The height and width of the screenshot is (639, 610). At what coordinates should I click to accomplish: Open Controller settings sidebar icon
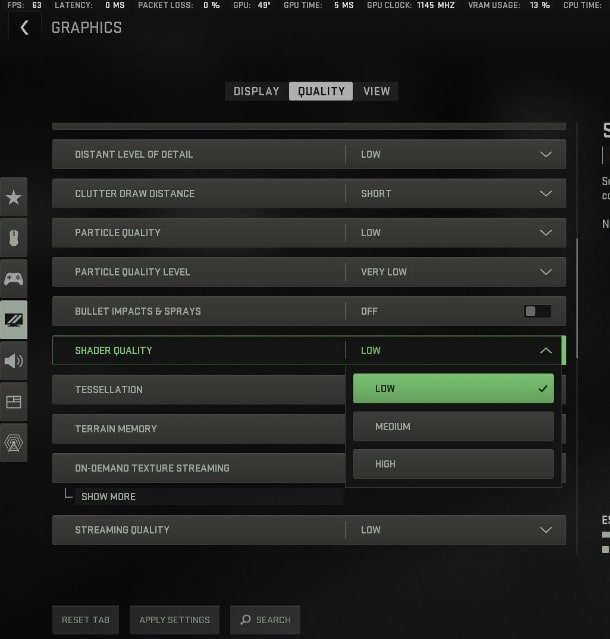(x=14, y=279)
